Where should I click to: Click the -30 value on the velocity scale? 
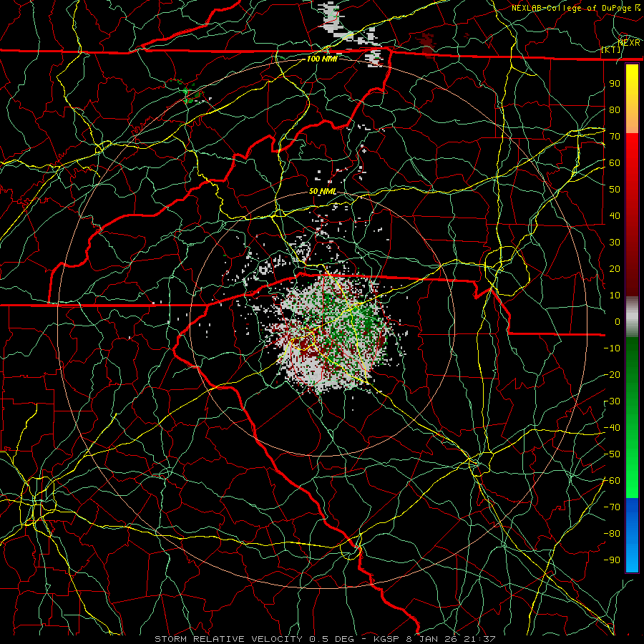612,401
